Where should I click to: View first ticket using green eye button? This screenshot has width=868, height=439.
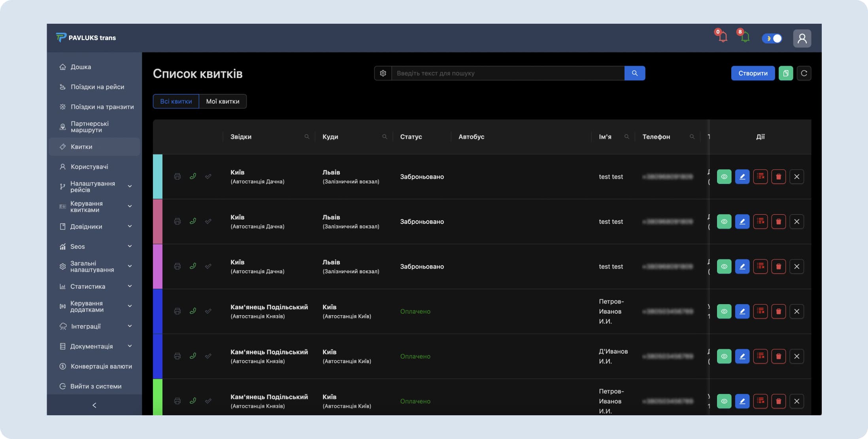click(x=724, y=177)
